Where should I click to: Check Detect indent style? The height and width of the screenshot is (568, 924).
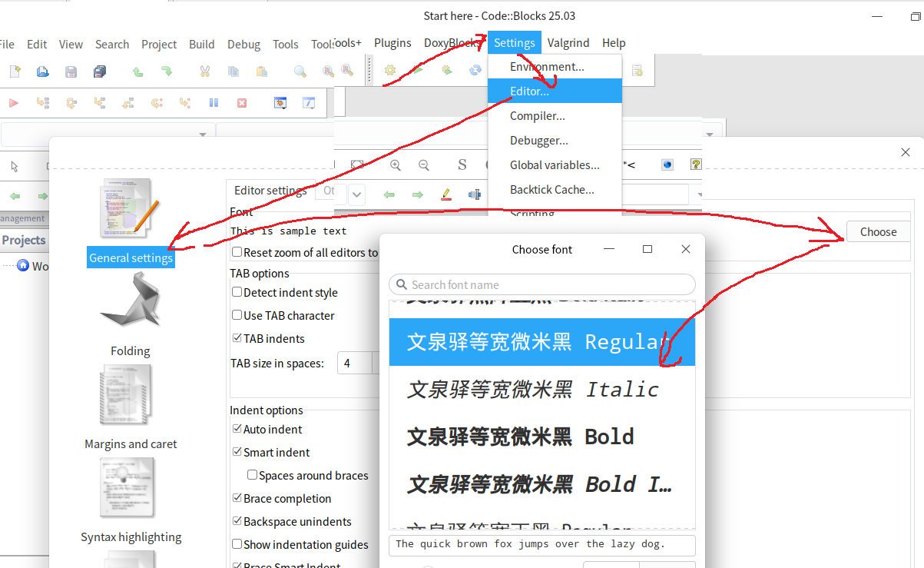coord(237,292)
